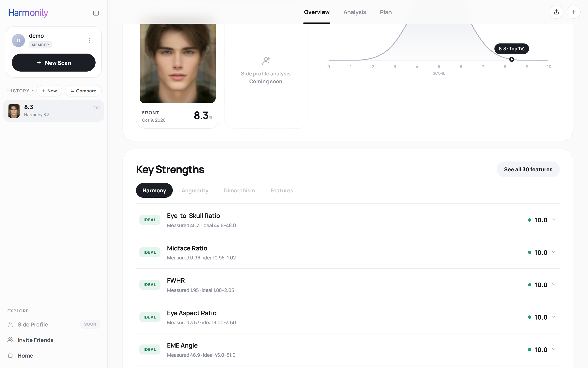Click the IDEAL badge for Midface Ratio

point(150,252)
